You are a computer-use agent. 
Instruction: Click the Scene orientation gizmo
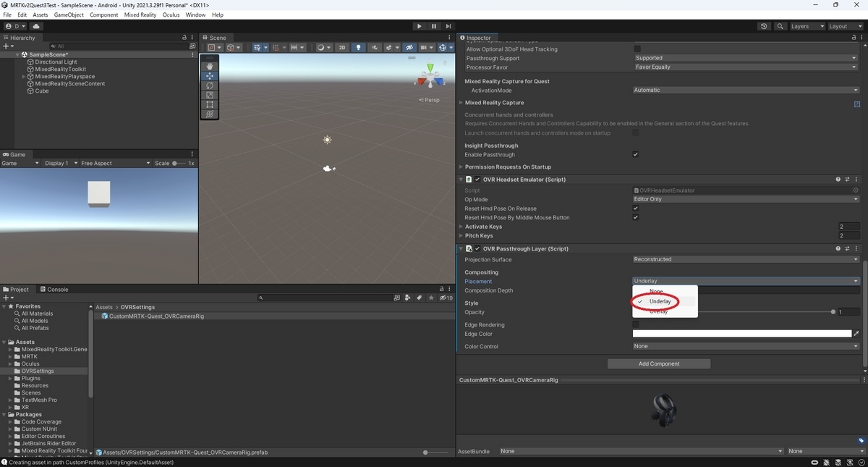pyautogui.click(x=430, y=77)
